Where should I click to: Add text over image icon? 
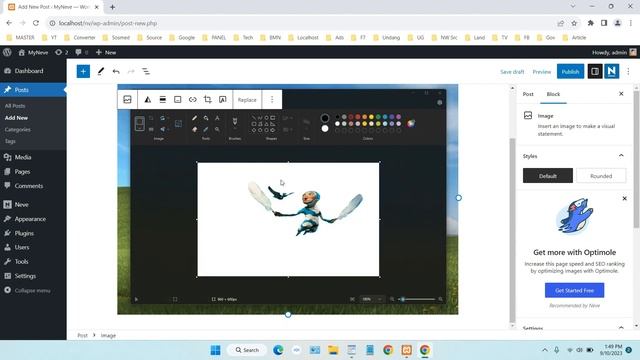[222, 100]
